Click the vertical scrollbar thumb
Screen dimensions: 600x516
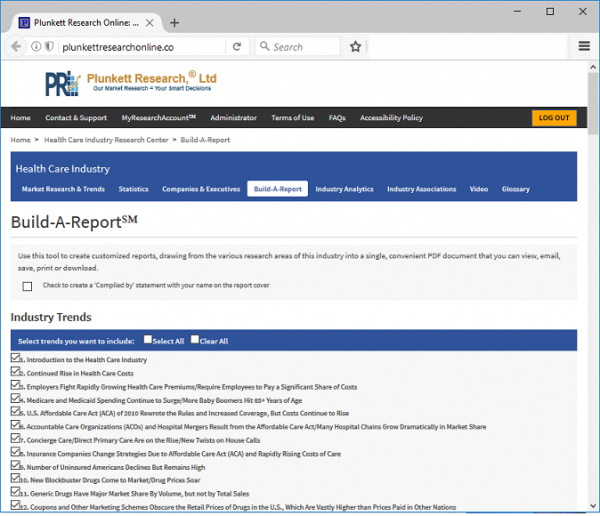point(593,103)
